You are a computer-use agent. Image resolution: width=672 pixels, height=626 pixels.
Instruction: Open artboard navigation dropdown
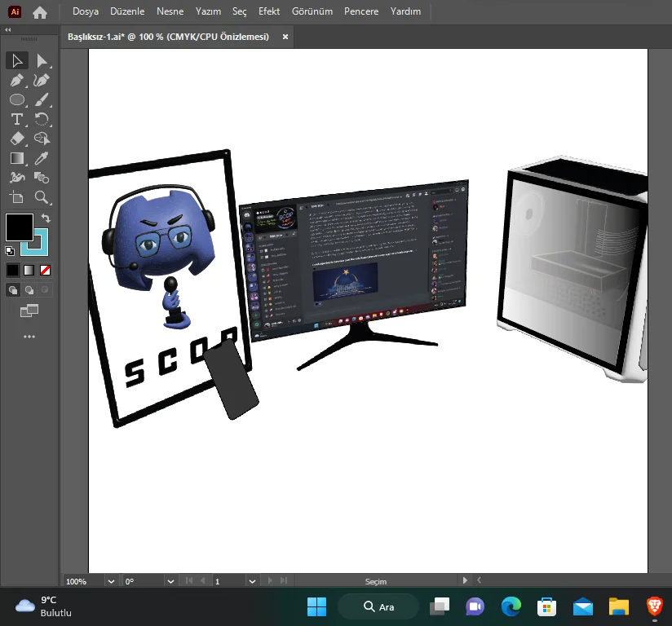[253, 581]
